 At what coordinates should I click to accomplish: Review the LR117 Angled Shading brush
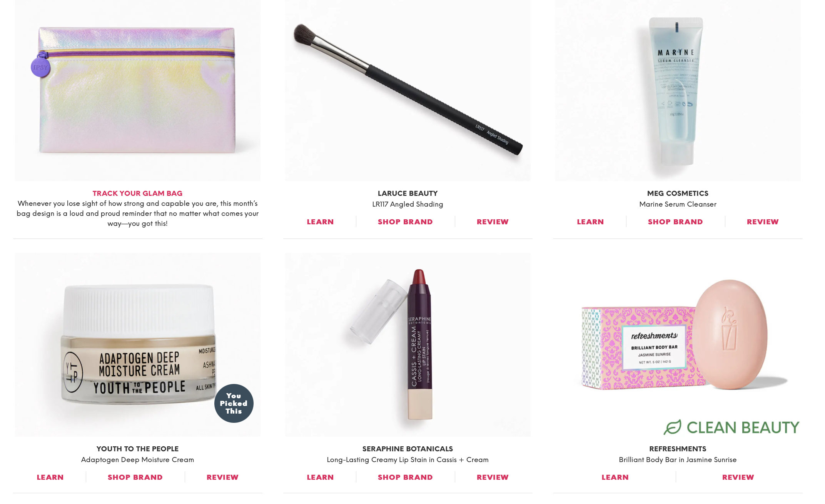pos(493,222)
